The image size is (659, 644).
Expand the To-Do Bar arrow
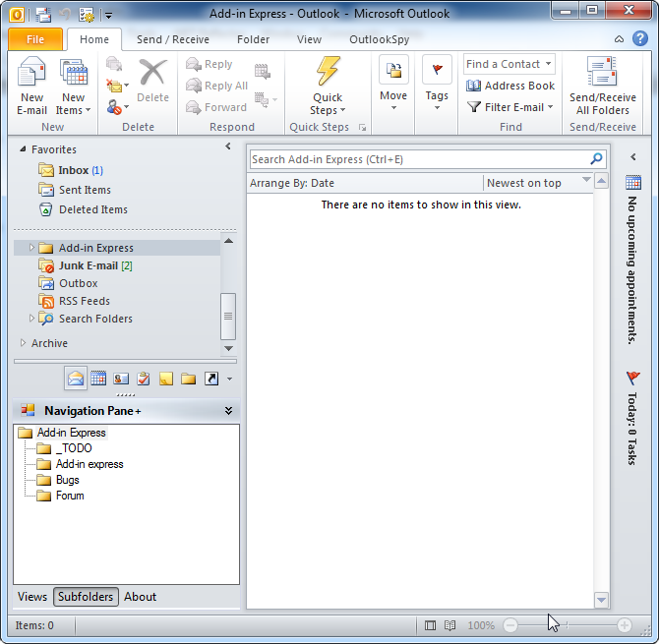[633, 156]
